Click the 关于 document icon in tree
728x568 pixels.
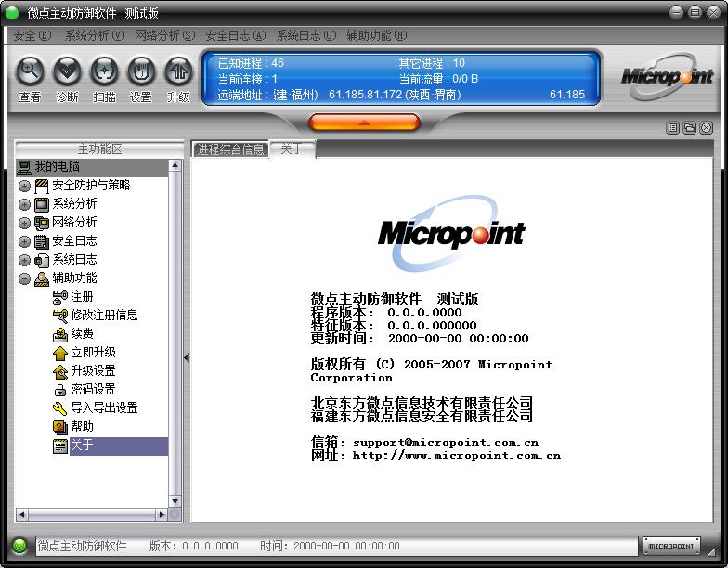pos(60,445)
